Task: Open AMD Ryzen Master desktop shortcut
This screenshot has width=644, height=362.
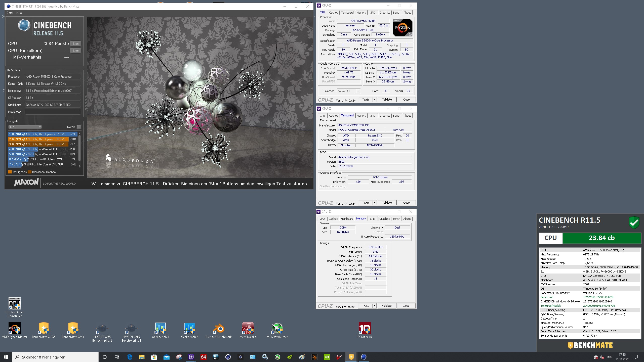Action: [15, 330]
